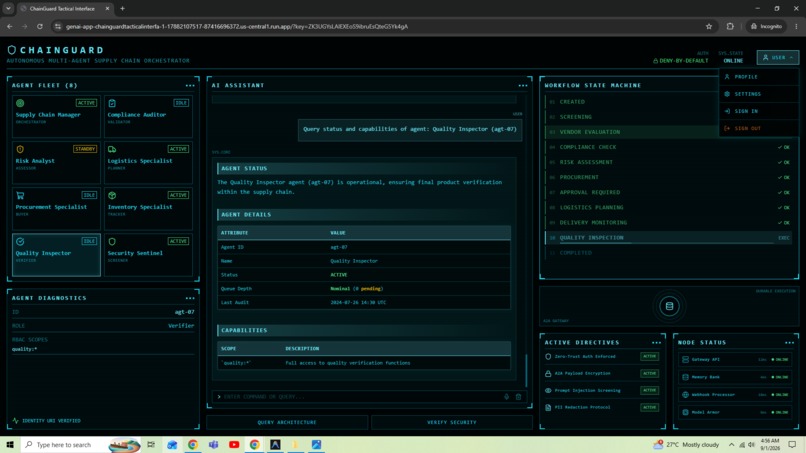806x453 pixels.
Task: Open a new browser tab
Action: coord(122,9)
